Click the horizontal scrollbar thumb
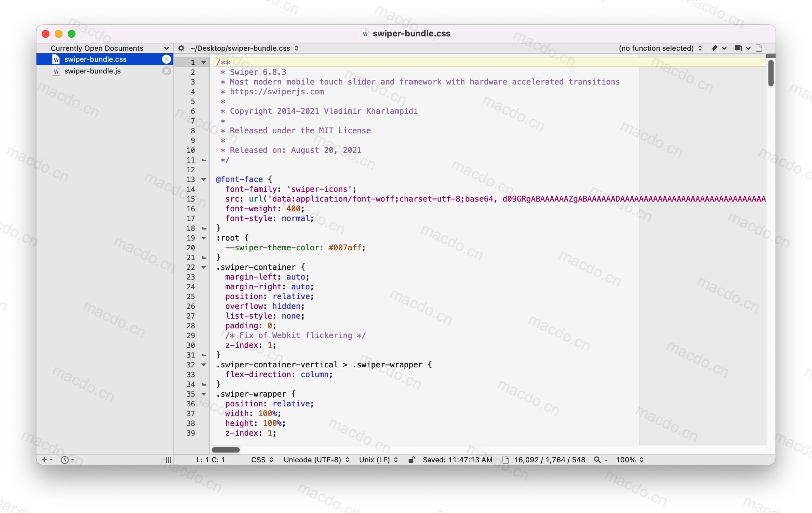This screenshot has width=812, height=513. [x=225, y=450]
